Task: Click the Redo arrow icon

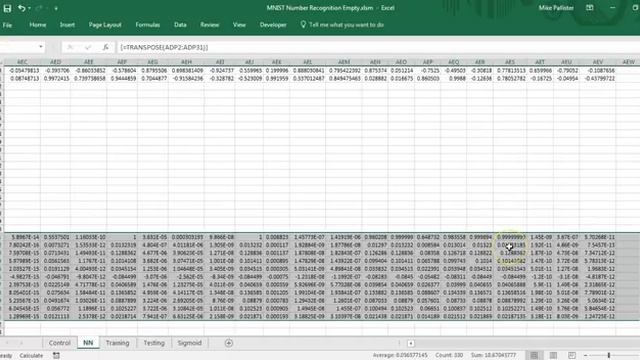Action: [39, 8]
